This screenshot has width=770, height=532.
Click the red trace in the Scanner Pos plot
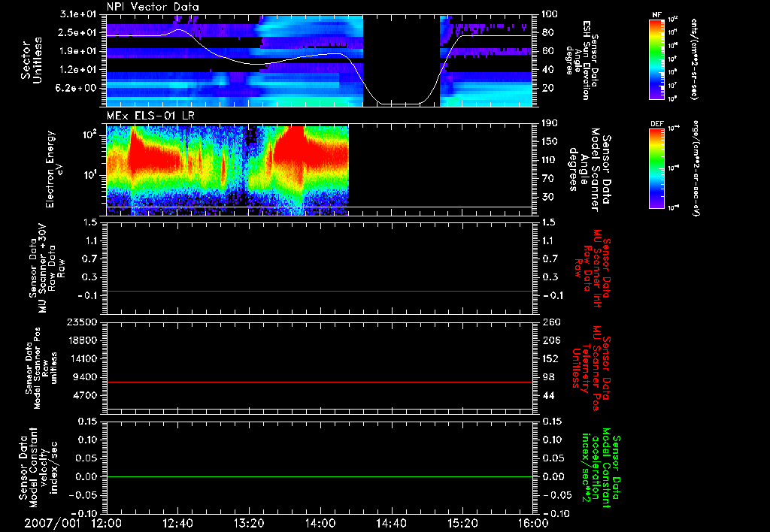click(x=319, y=382)
